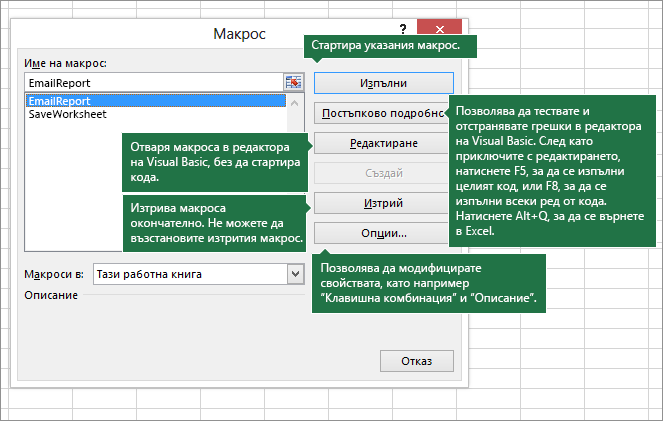Open macro in editor via Редактиране

(381, 143)
